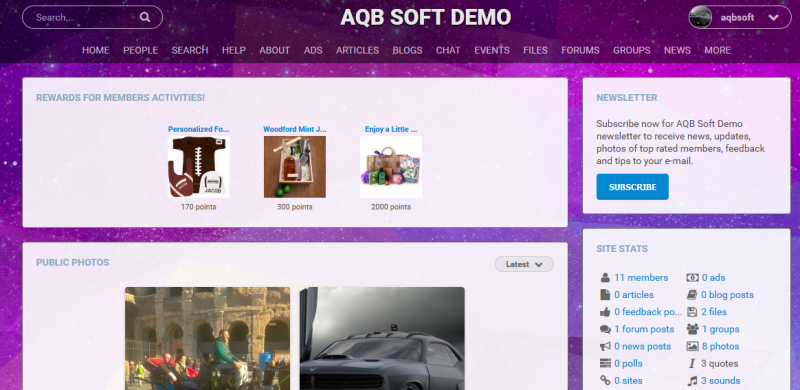The image size is (800, 390).
Task: Click the aqbsoft profile avatar
Action: click(x=700, y=17)
